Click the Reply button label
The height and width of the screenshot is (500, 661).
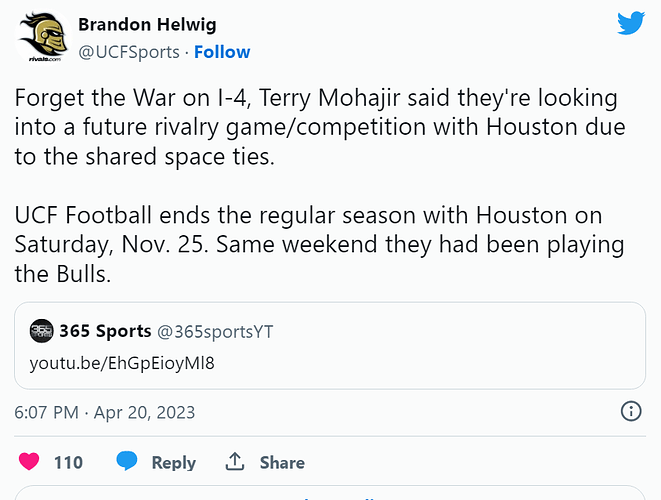click(174, 463)
